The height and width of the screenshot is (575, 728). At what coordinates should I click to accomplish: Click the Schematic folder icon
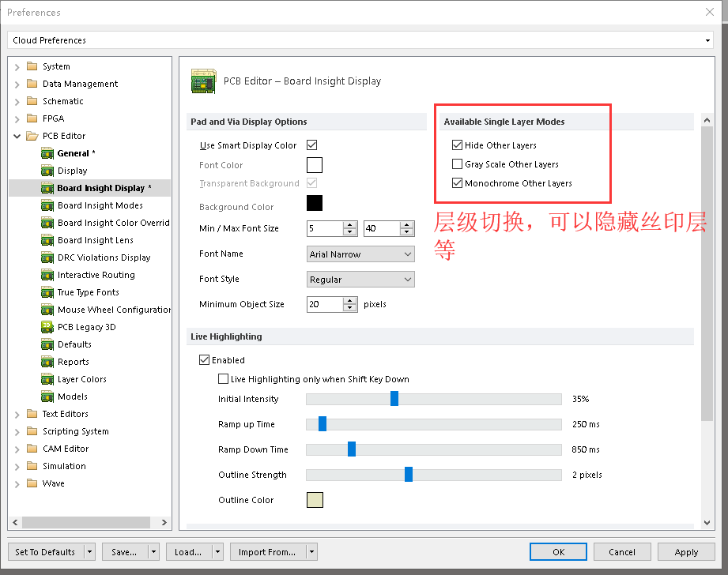coord(32,101)
